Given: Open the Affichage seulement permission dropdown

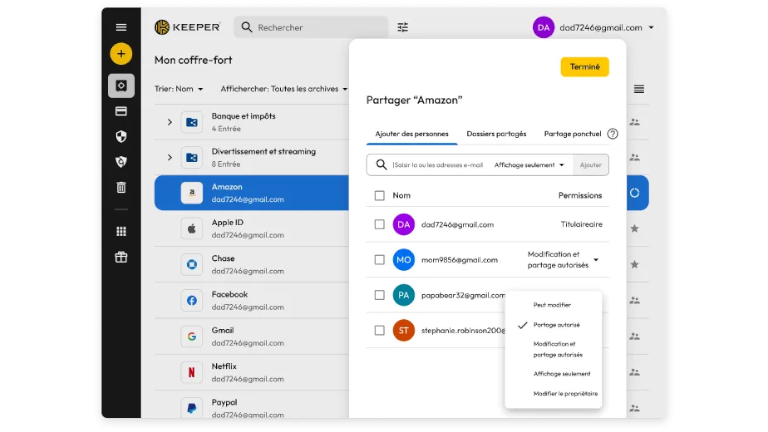Looking at the screenshot, I should (x=529, y=165).
